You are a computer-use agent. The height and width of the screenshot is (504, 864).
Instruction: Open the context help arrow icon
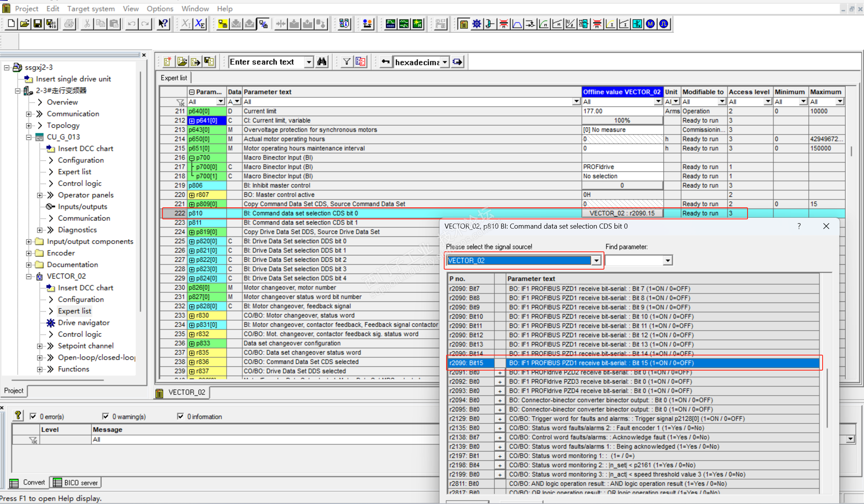point(163,24)
